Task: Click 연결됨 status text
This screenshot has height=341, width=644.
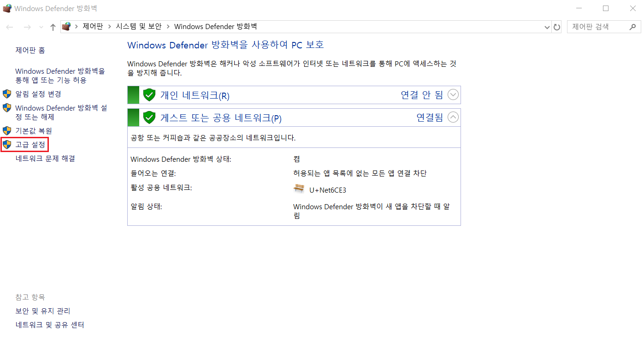Action: (x=430, y=118)
